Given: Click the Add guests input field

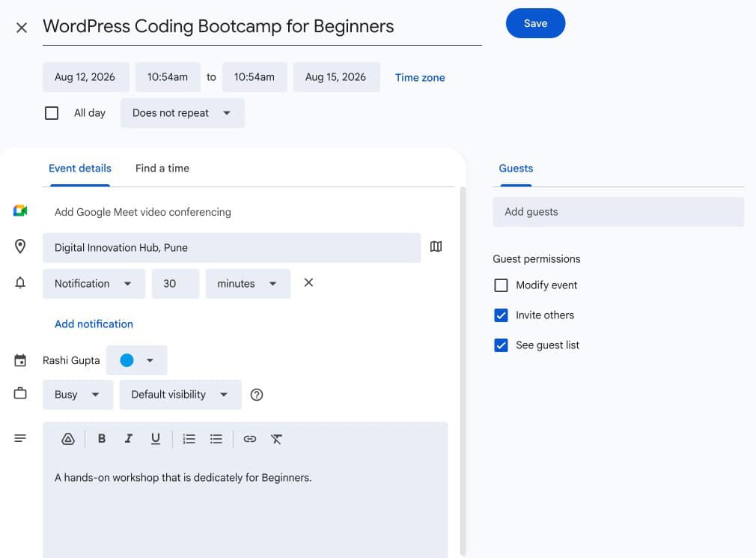Looking at the screenshot, I should pos(618,212).
